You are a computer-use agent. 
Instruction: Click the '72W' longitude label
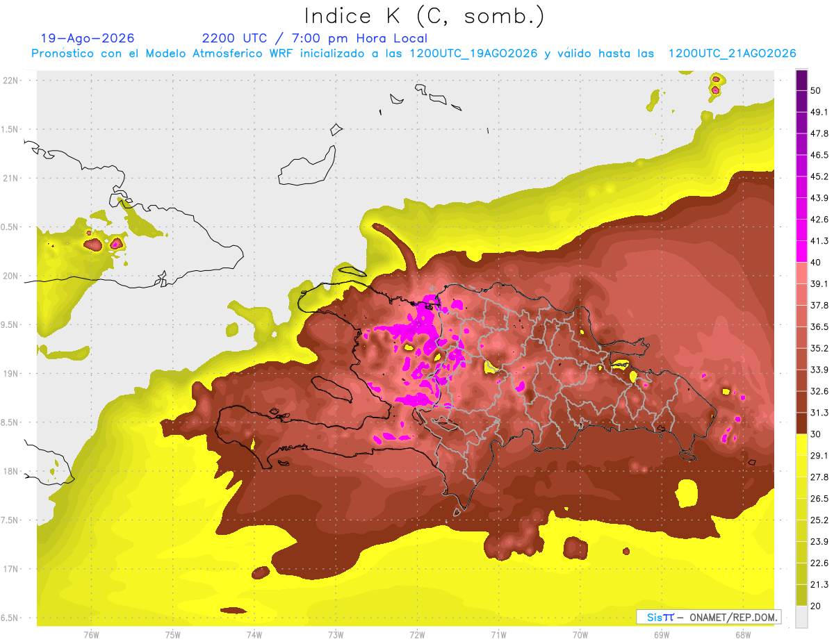[417, 634]
